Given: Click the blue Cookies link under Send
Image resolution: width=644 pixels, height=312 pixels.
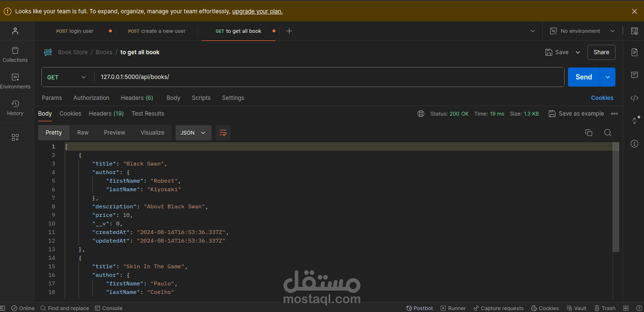Looking at the screenshot, I should click(x=602, y=98).
